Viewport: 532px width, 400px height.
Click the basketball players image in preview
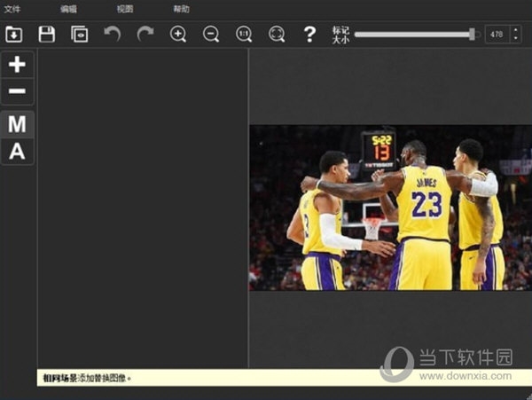coord(390,208)
